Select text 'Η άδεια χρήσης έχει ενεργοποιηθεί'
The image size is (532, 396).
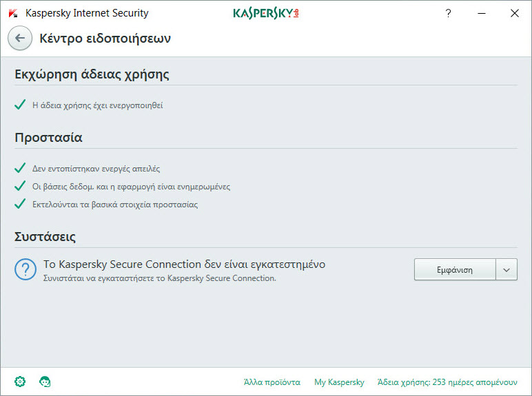98,105
